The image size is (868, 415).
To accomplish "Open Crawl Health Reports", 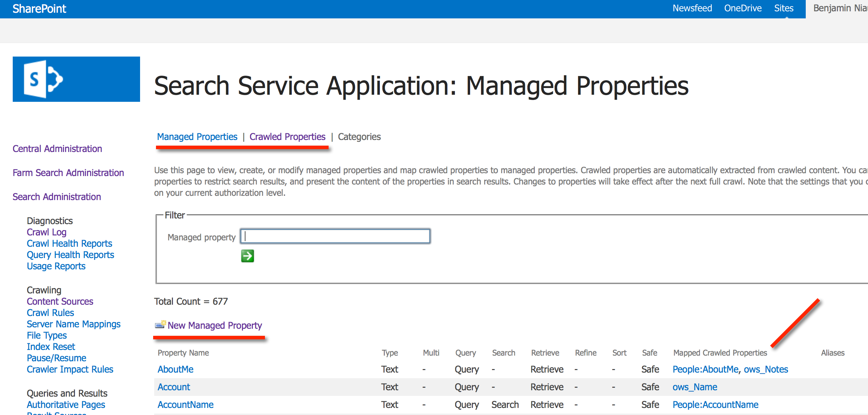I will [69, 244].
